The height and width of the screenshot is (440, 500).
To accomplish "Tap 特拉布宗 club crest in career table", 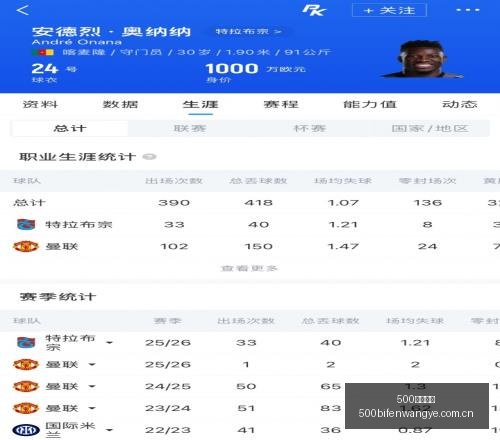I will coord(26,224).
